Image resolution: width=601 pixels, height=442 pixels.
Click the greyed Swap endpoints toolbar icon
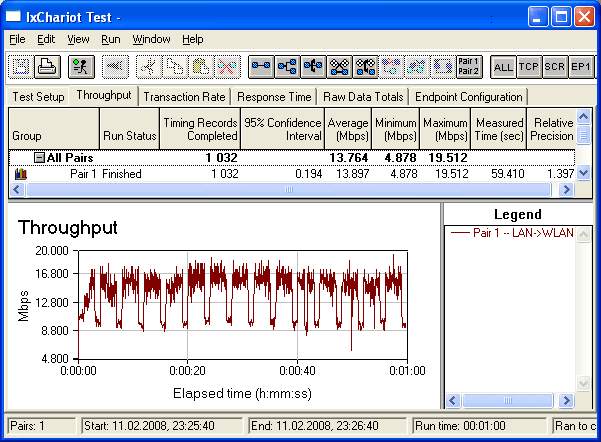pos(417,67)
